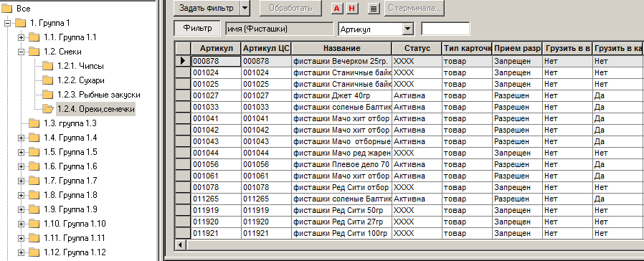Click cell 'фисташки Ред Сити 100гр'
This screenshot has width=644, height=261.
tap(341, 234)
